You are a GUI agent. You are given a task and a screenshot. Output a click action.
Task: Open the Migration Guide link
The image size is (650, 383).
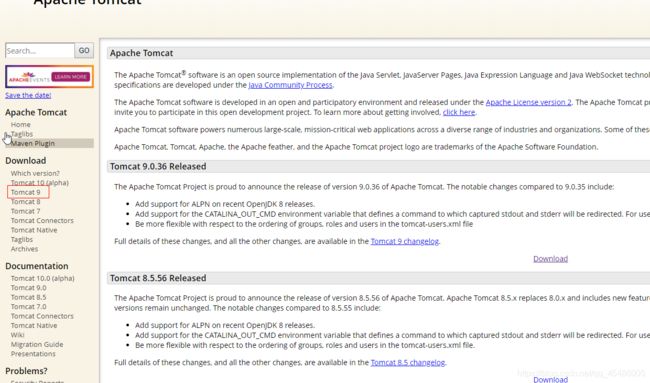(x=37, y=344)
